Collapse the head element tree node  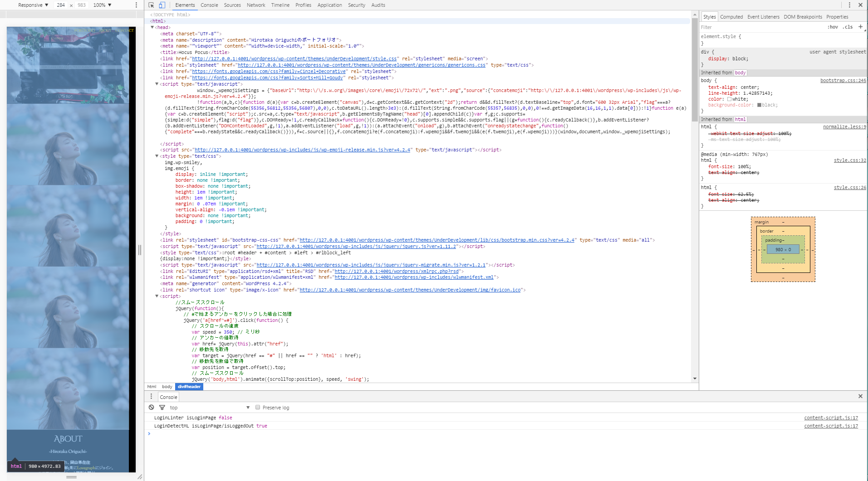click(x=152, y=27)
